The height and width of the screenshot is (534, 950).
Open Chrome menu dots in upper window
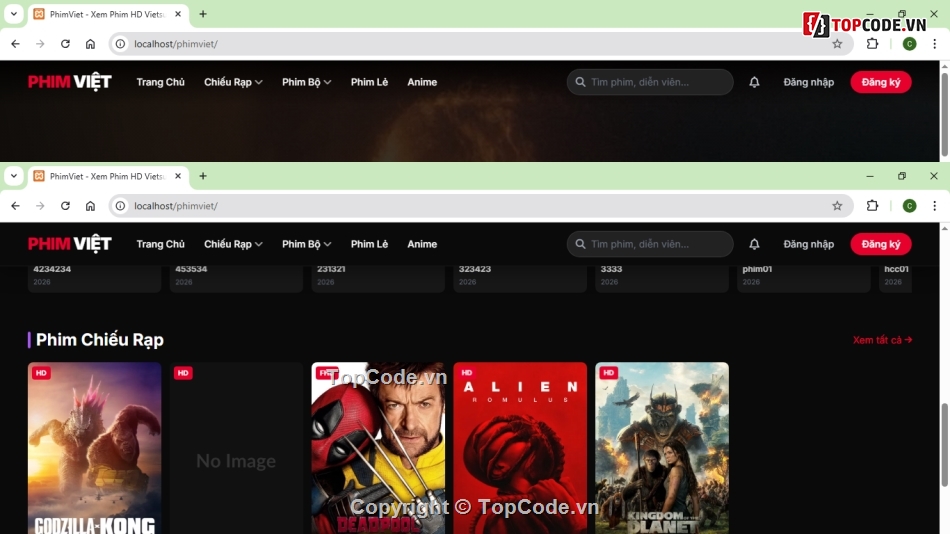click(934, 44)
